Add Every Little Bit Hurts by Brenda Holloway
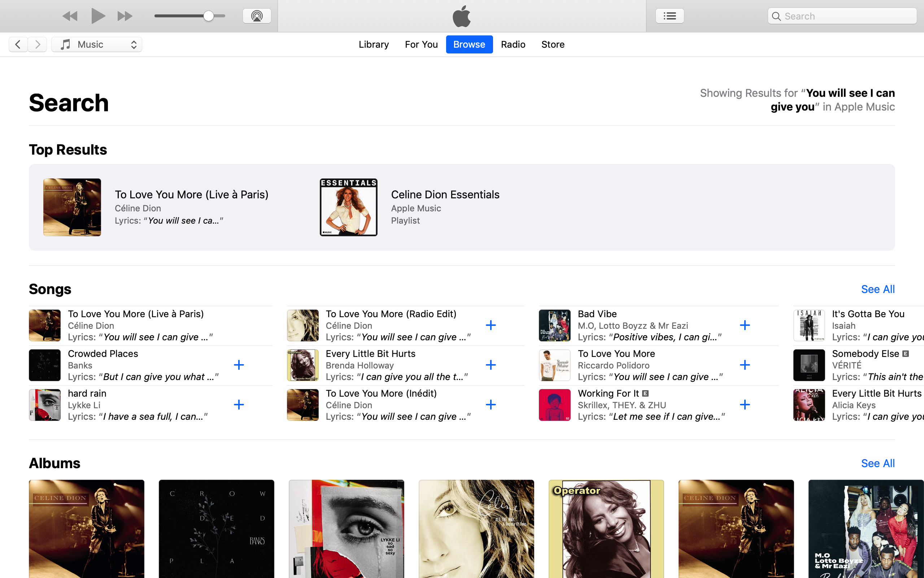The width and height of the screenshot is (924, 578). [491, 365]
